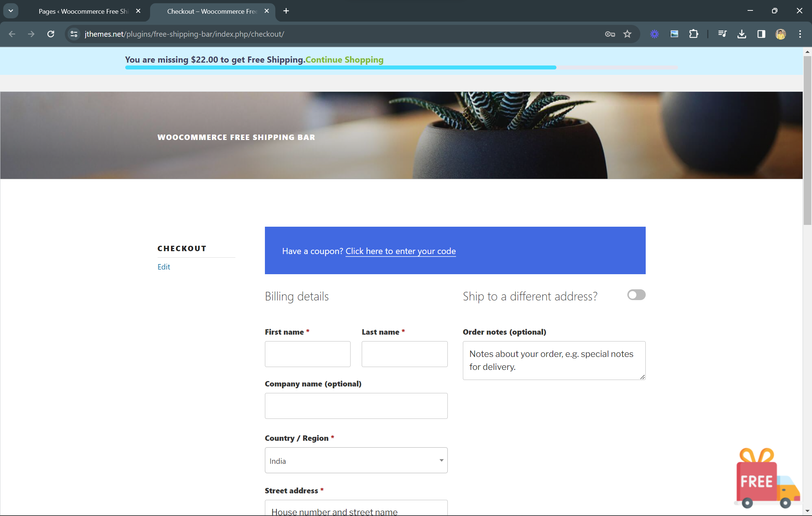812x516 pixels.
Task: Open the browser downloads icon
Action: point(741,34)
